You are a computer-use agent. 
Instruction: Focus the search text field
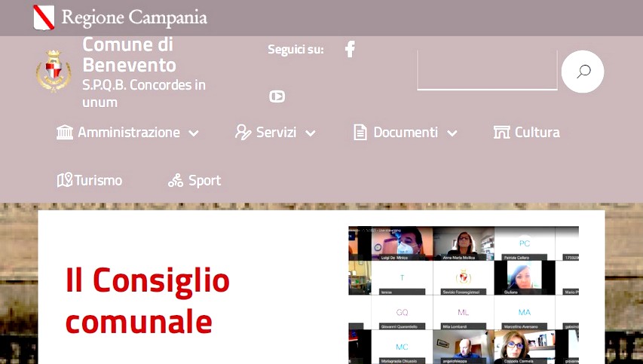point(487,72)
